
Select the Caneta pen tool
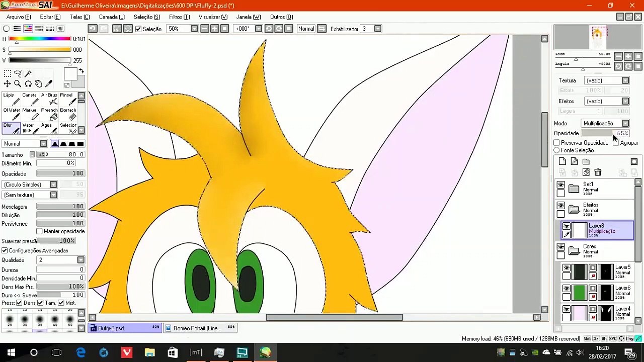coord(30,99)
